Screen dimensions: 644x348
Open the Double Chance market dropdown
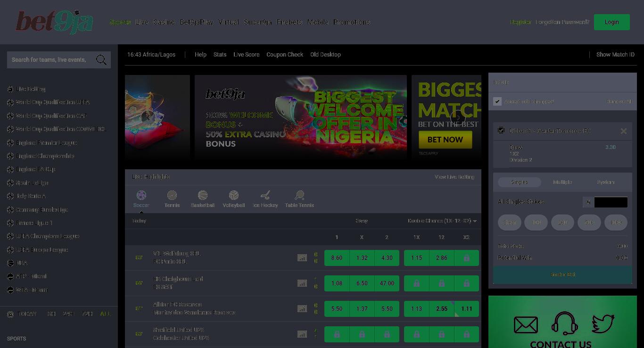[442, 221]
